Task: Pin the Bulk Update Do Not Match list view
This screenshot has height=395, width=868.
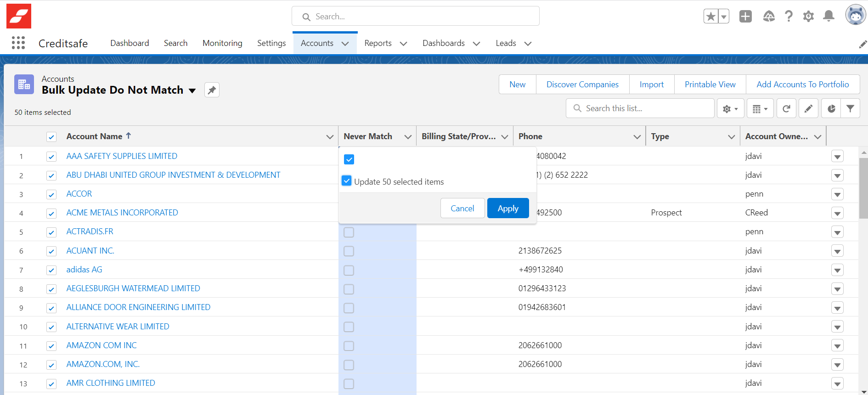Action: 212,90
